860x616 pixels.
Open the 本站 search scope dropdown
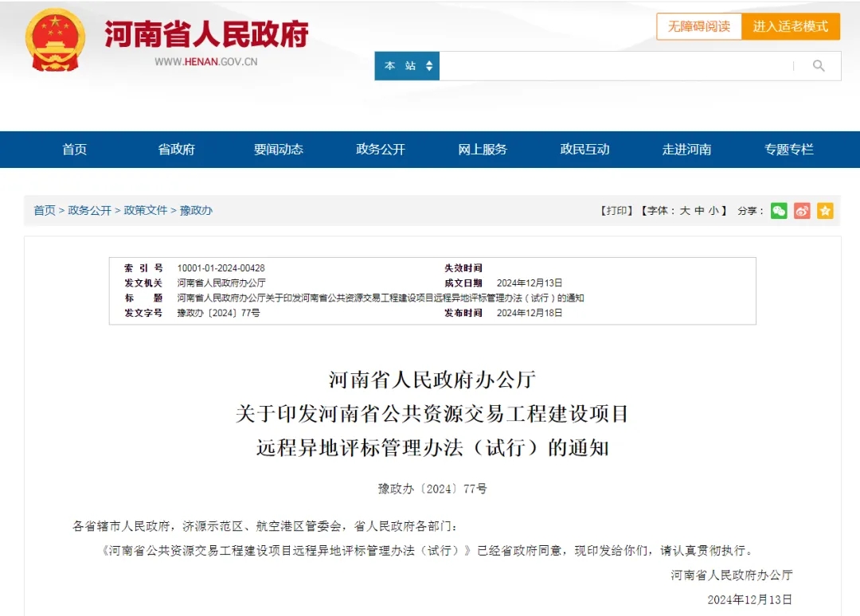tap(407, 66)
